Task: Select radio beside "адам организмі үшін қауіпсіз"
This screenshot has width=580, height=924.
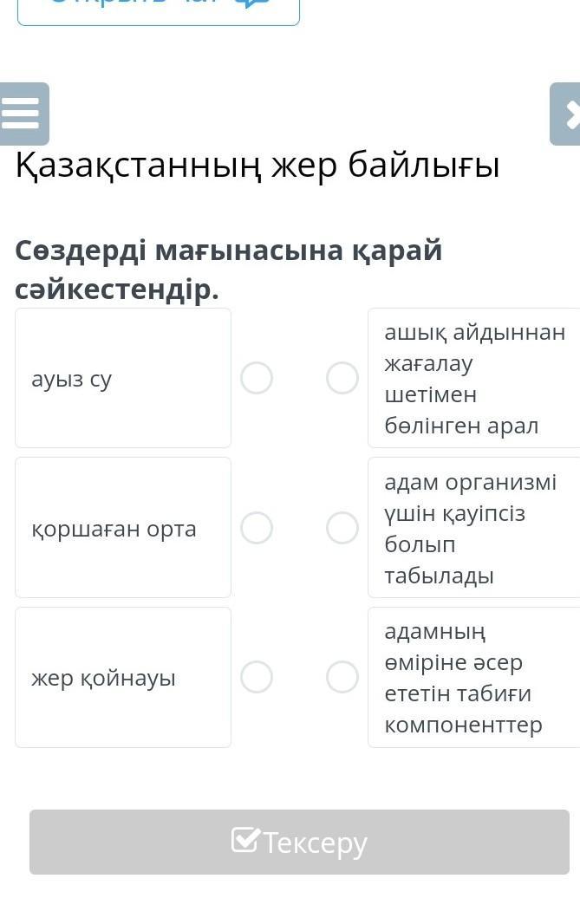Action: (x=342, y=527)
